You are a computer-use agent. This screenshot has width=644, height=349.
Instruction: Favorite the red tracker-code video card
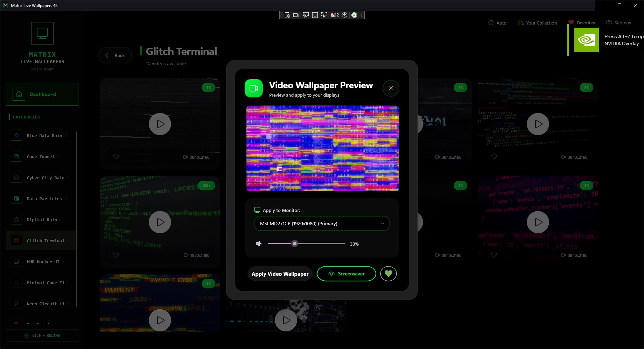point(494,255)
